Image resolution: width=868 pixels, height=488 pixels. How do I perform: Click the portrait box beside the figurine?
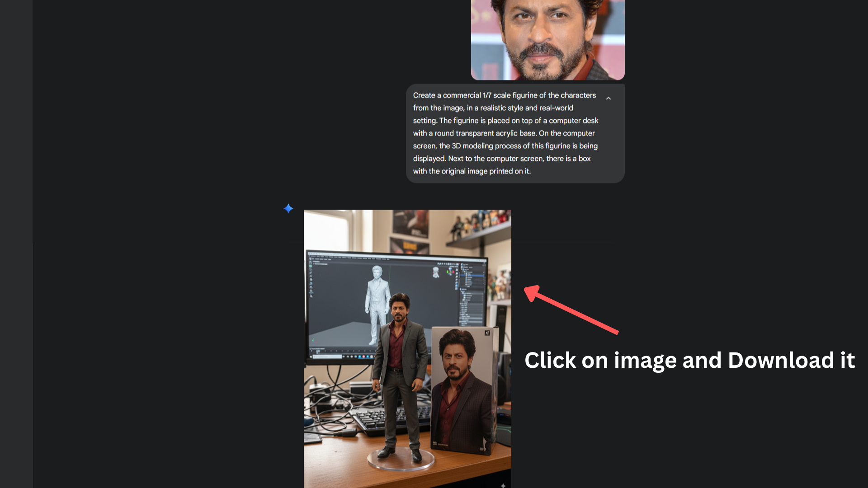[461, 389]
